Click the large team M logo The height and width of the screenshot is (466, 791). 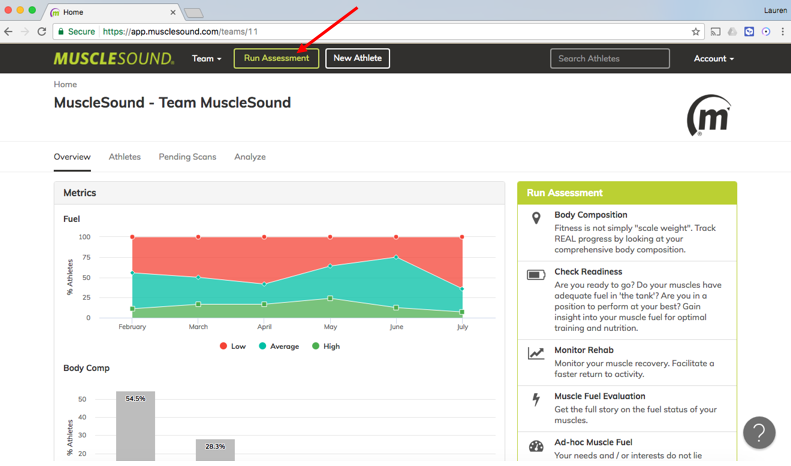pyautogui.click(x=708, y=115)
